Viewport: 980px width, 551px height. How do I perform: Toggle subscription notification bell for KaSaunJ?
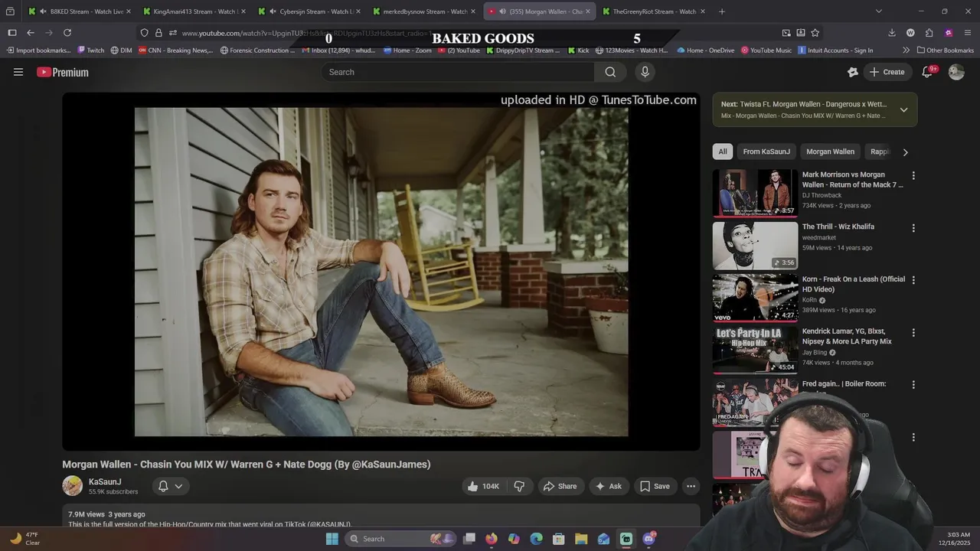[170, 486]
